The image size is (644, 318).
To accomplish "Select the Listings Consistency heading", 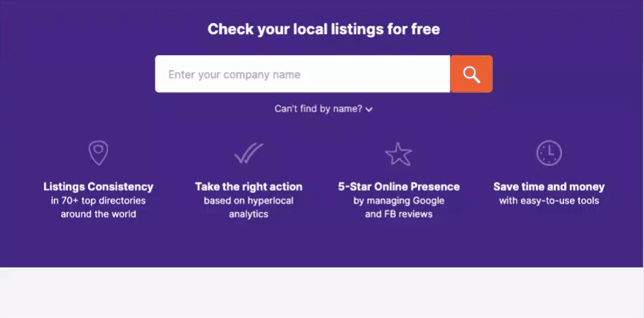I will 98,187.
